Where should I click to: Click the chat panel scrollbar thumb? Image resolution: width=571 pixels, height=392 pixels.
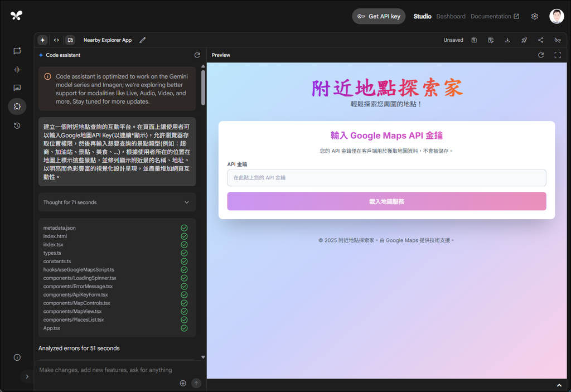pos(203,88)
